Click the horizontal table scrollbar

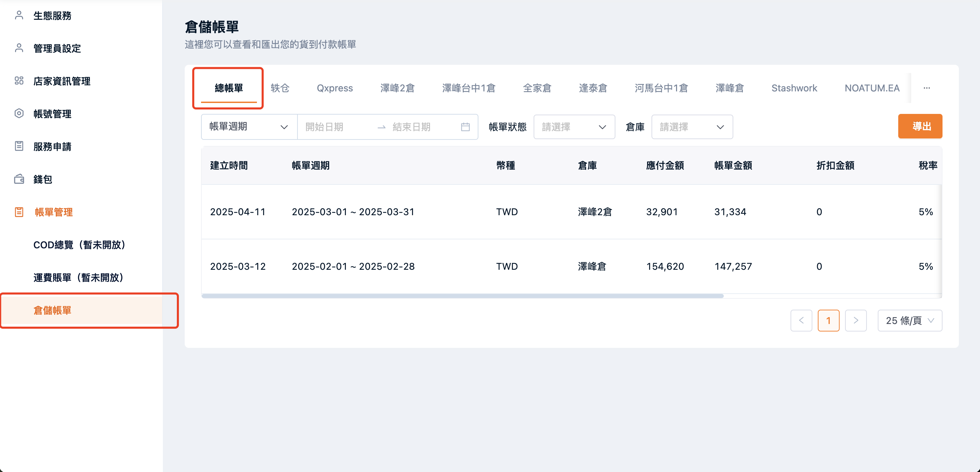point(462,296)
